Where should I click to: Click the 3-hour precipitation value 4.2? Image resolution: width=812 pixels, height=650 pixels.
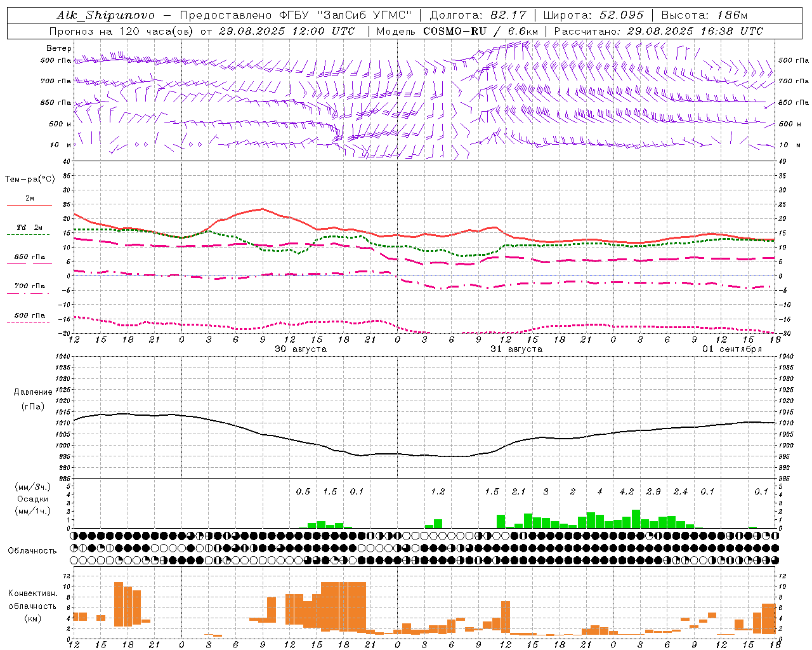pyautogui.click(x=627, y=492)
